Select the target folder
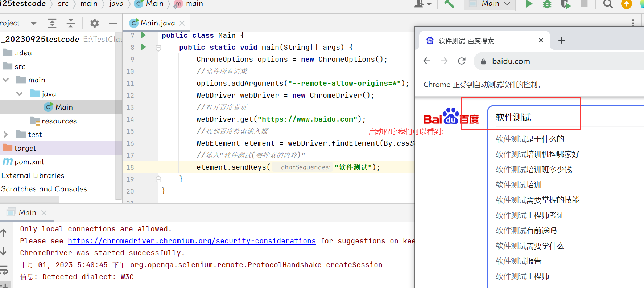 coord(20,148)
